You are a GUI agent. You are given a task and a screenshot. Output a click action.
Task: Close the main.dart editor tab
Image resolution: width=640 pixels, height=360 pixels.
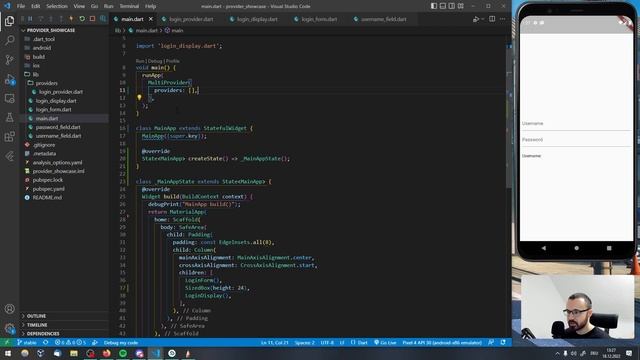[x=151, y=19]
